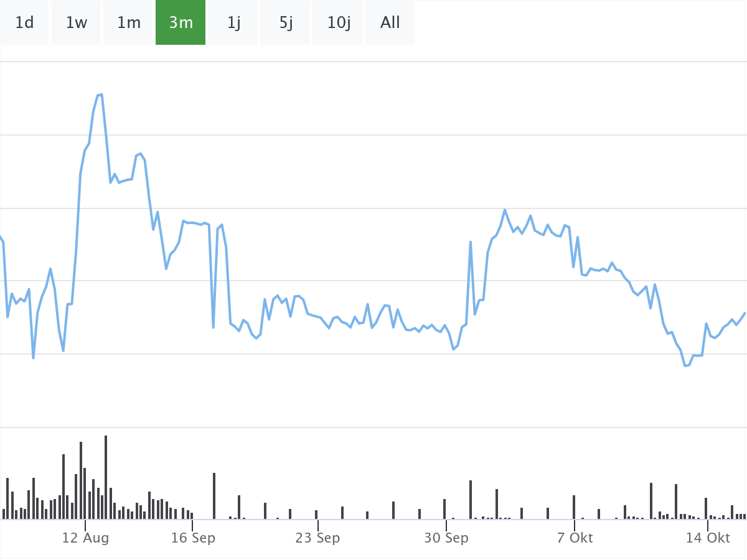Click the active 3m range tab

point(181,23)
